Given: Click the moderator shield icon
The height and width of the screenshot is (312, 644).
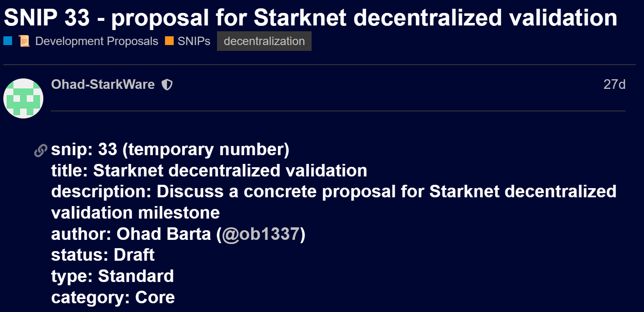Looking at the screenshot, I should (x=167, y=85).
